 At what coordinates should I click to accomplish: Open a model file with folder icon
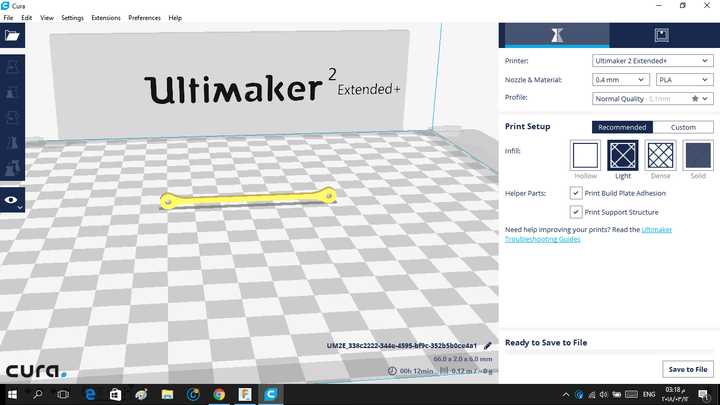(x=12, y=35)
